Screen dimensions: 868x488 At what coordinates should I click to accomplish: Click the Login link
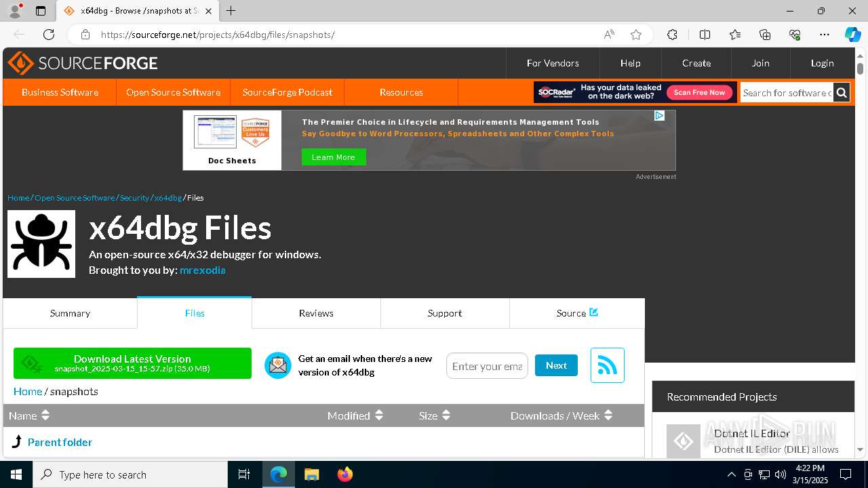[x=822, y=63]
